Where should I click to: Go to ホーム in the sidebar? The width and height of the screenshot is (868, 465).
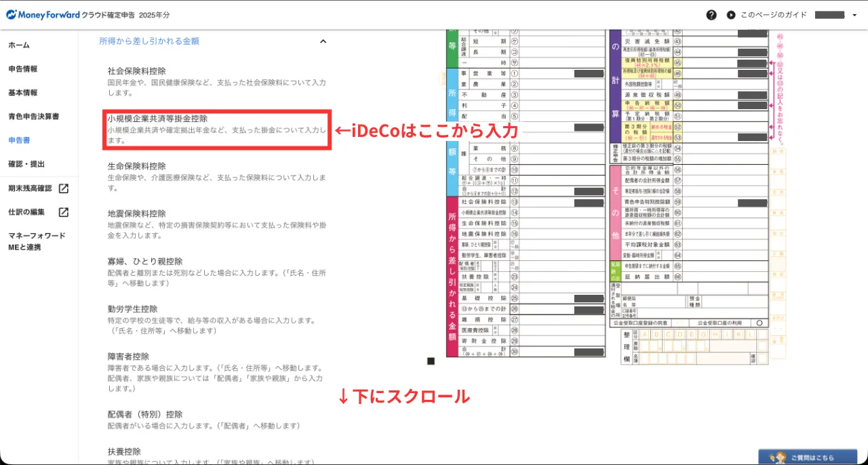point(19,45)
